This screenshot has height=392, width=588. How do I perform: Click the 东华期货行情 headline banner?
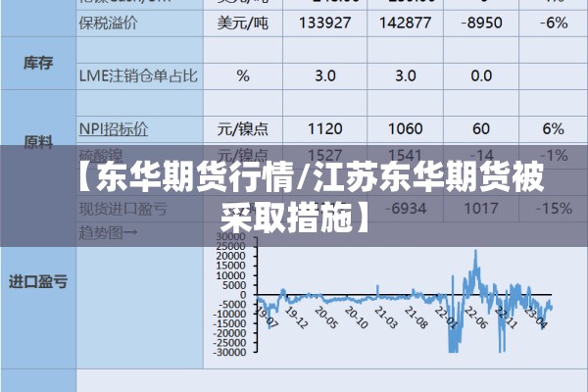coord(294,196)
